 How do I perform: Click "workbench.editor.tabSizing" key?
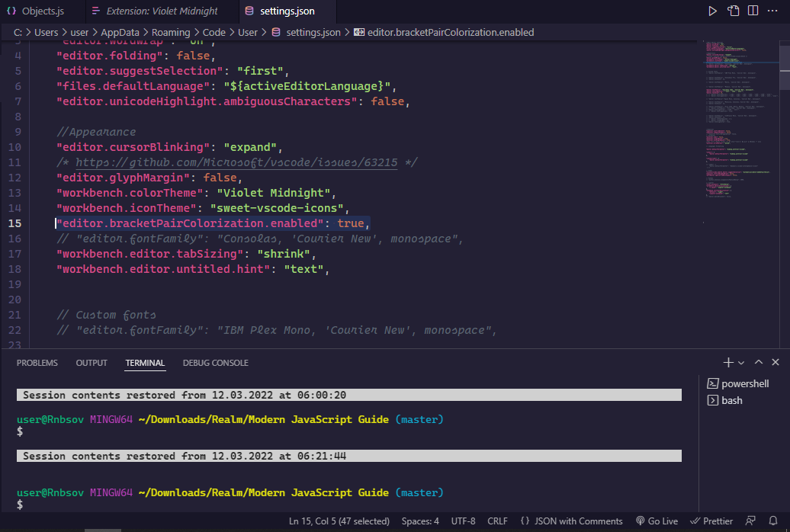pyautogui.click(x=149, y=254)
